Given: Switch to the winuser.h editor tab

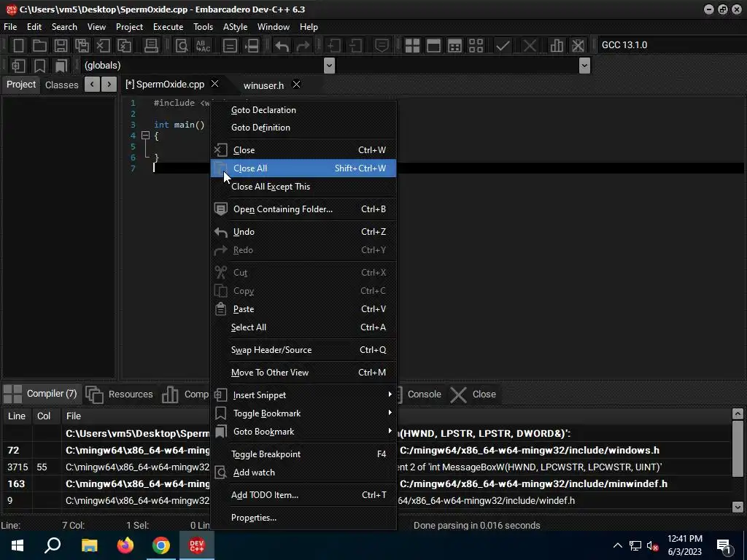Looking at the screenshot, I should point(263,85).
